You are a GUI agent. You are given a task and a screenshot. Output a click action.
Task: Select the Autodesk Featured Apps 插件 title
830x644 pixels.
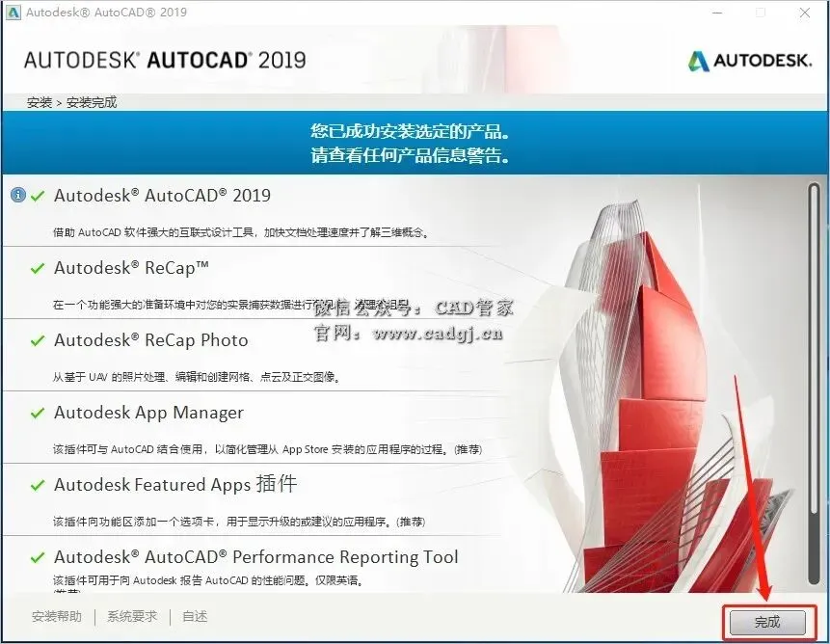[175, 484]
